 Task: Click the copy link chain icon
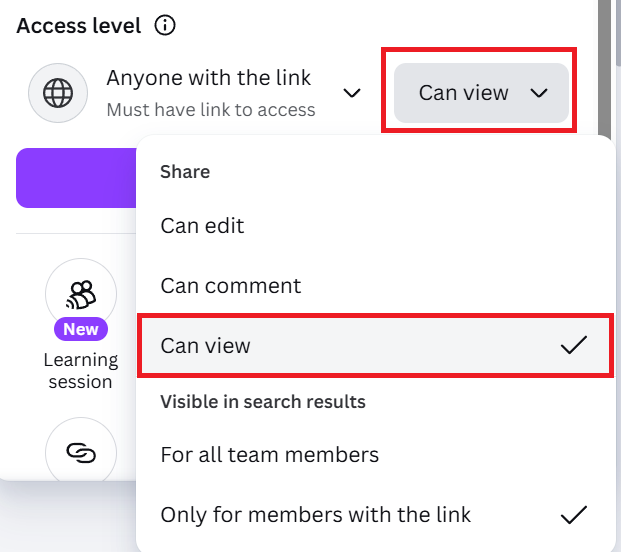tap(81, 453)
